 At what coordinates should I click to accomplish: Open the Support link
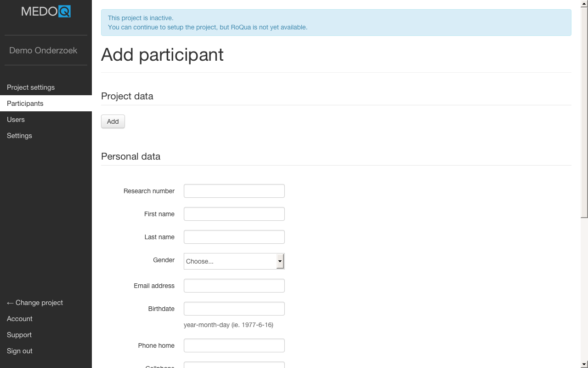(19, 335)
